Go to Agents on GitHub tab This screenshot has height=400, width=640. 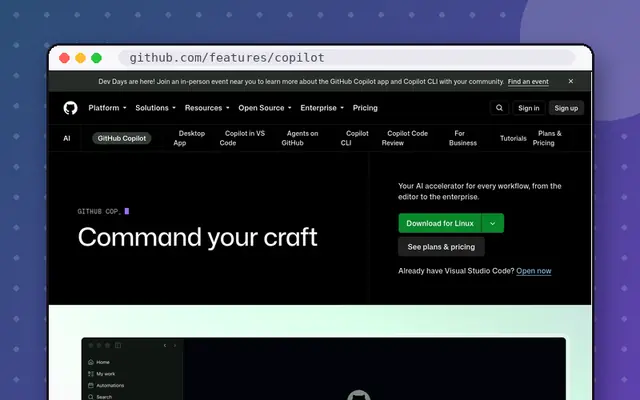pyautogui.click(x=300, y=138)
